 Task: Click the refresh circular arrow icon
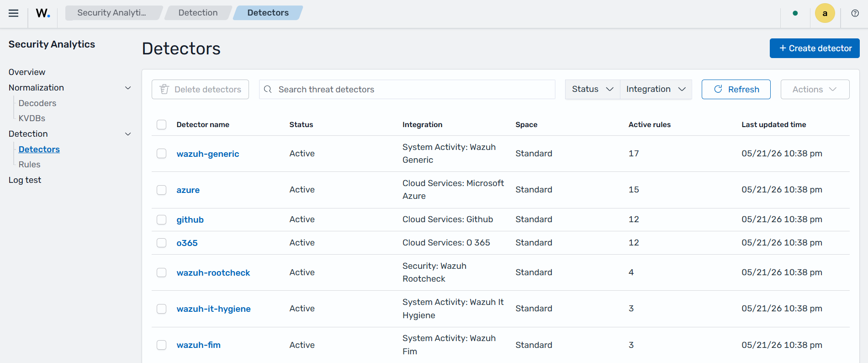tap(718, 89)
